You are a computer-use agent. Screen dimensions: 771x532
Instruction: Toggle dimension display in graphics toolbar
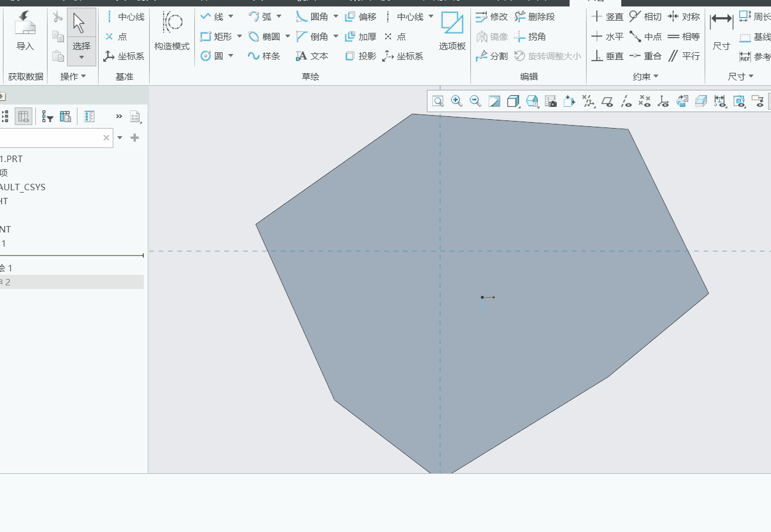point(721,101)
